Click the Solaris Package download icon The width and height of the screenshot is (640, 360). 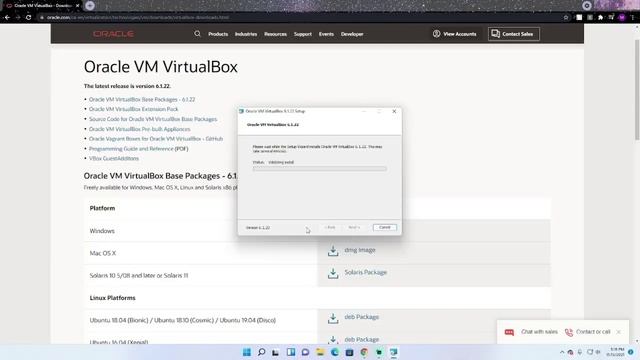tap(333, 273)
